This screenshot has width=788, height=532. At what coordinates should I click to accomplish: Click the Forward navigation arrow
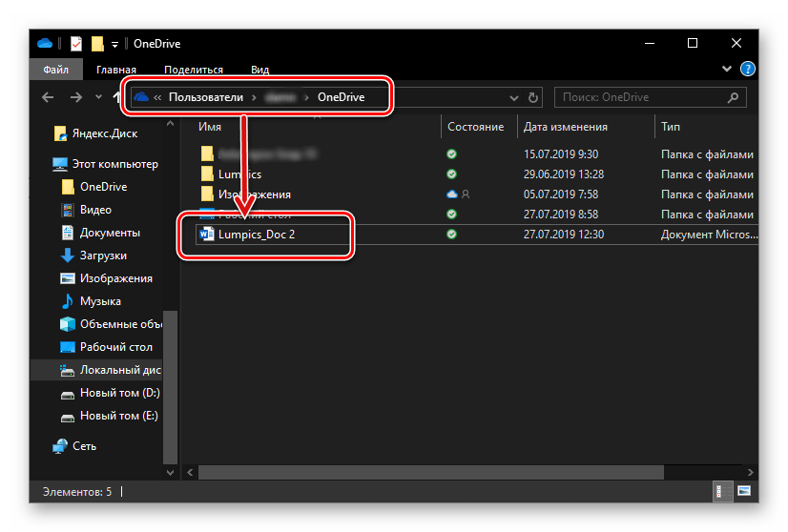[73, 97]
